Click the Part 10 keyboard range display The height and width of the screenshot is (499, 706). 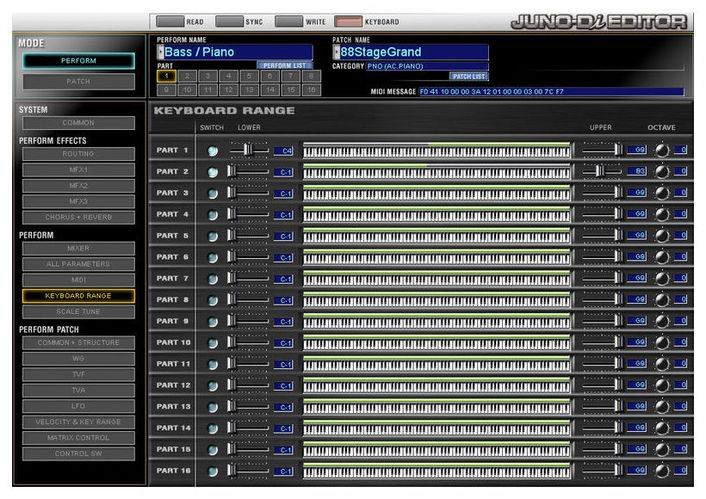(437, 342)
